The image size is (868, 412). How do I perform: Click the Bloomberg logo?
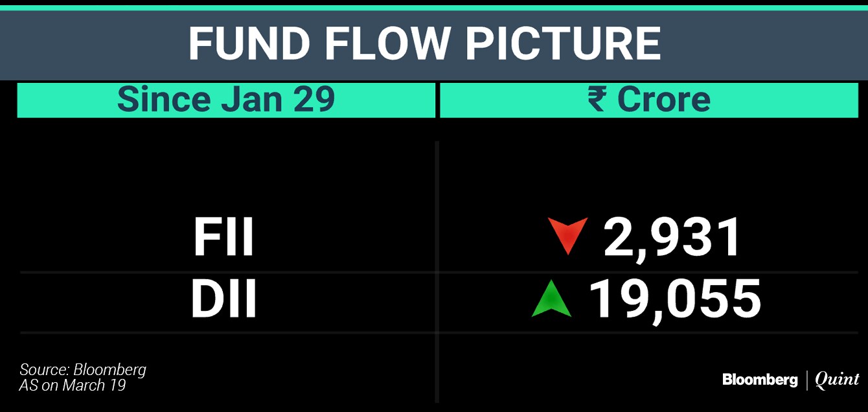760,380
